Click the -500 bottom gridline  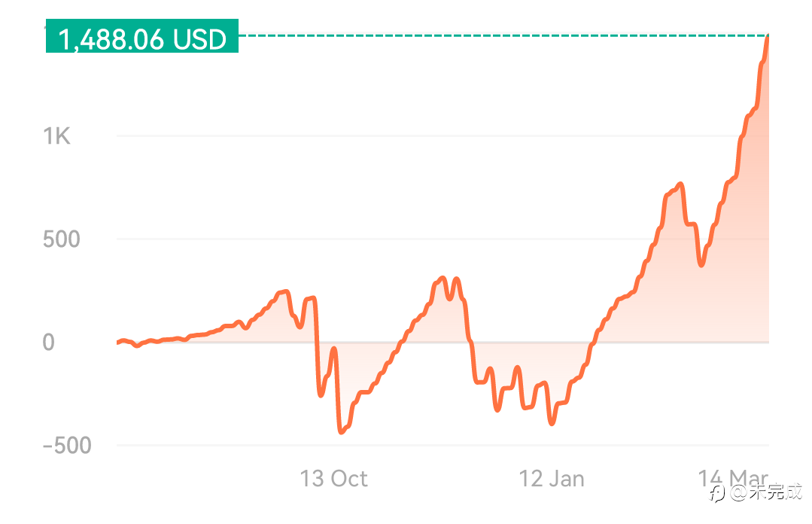pos(452,445)
